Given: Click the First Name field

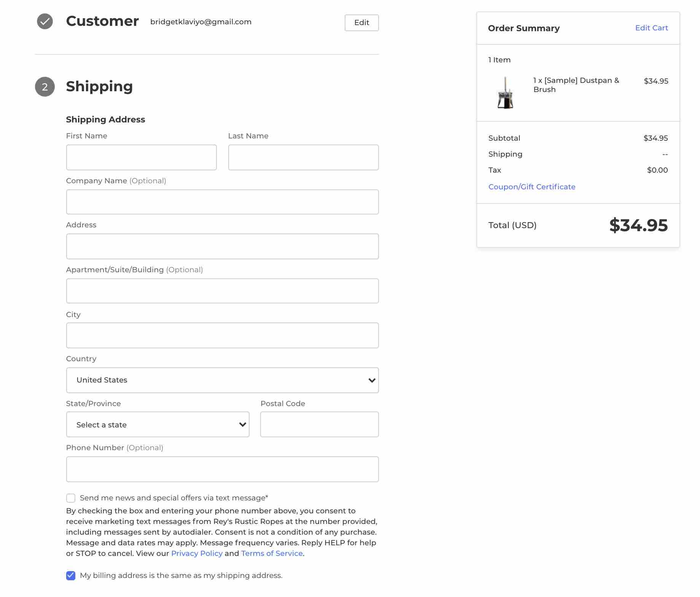Looking at the screenshot, I should (x=141, y=157).
